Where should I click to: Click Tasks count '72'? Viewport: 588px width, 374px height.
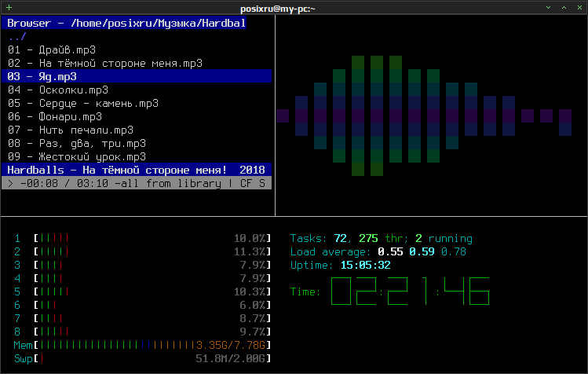(341, 238)
